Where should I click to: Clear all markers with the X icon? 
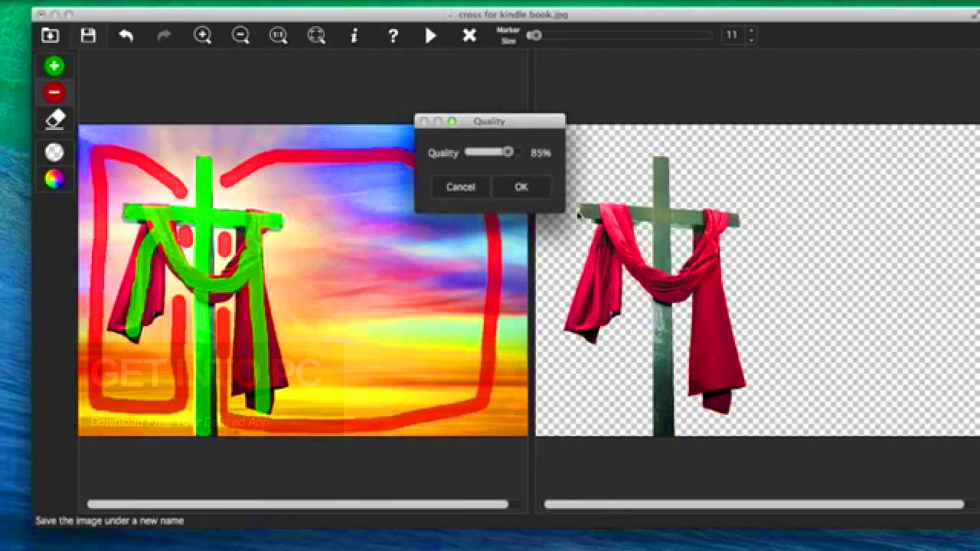pyautogui.click(x=469, y=35)
